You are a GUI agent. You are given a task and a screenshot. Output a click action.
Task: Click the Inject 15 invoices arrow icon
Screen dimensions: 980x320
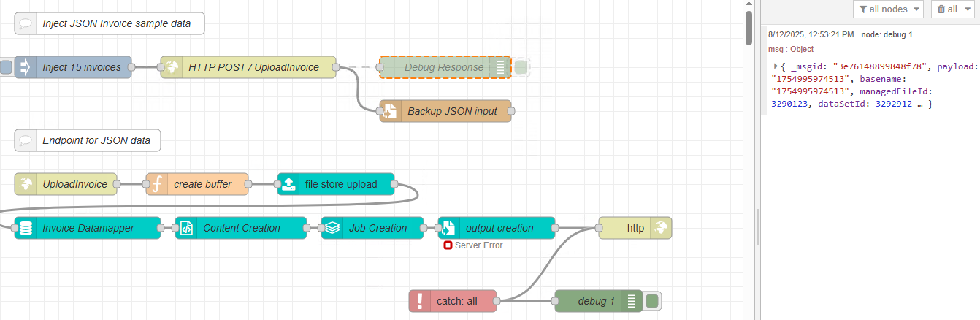(x=26, y=67)
